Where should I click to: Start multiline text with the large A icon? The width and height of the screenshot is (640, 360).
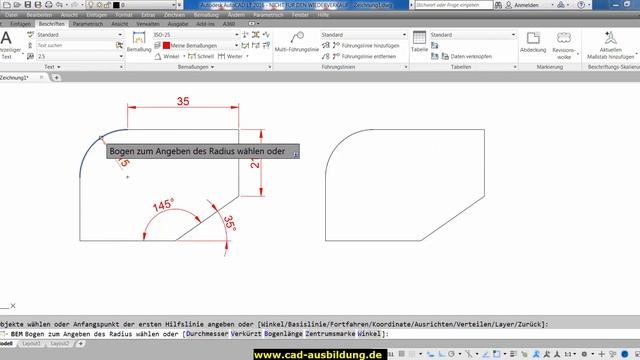click(x=6, y=38)
